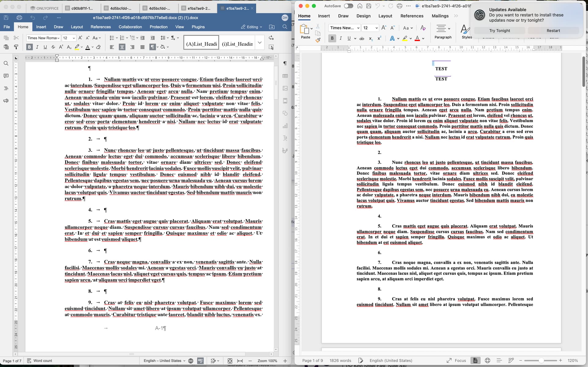This screenshot has width=588, height=367.
Task: Click the Focus button in the Word status bar
Action: [456, 361]
